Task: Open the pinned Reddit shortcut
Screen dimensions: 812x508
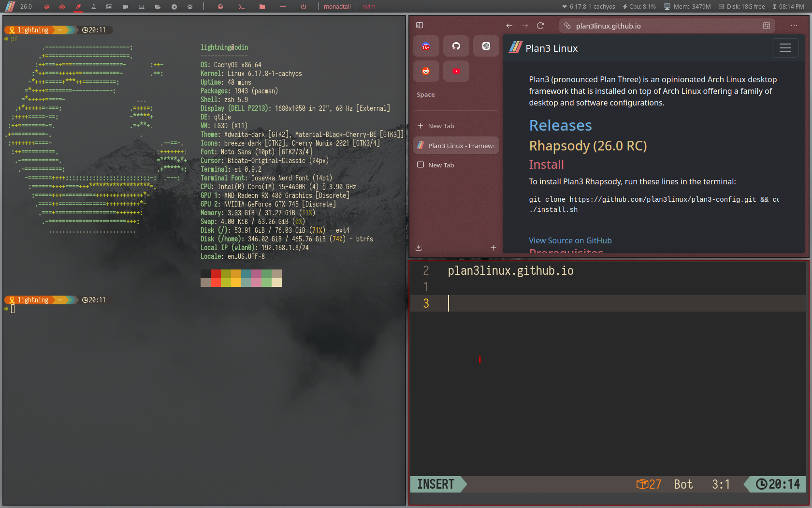Action: pos(426,71)
